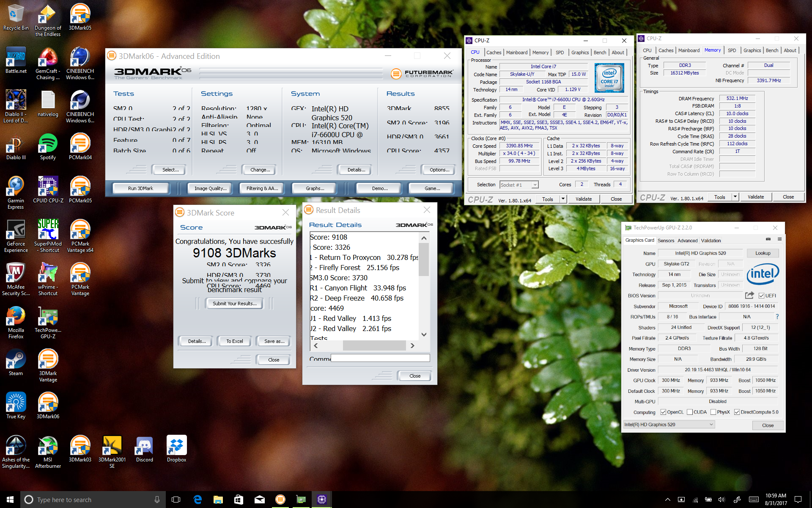
Task: Click the Windows Start button
Action: 10,500
